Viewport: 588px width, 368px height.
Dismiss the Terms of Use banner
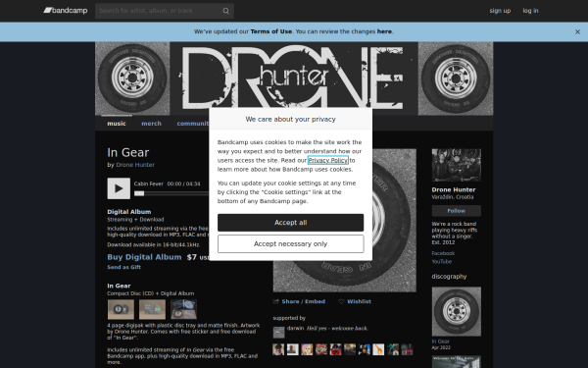pos(577,32)
